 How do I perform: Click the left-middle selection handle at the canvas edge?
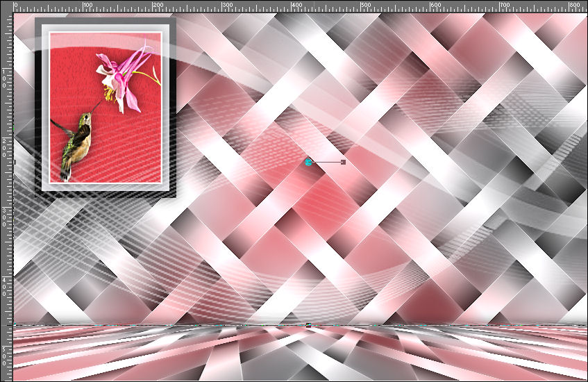pyautogui.click(x=15, y=162)
